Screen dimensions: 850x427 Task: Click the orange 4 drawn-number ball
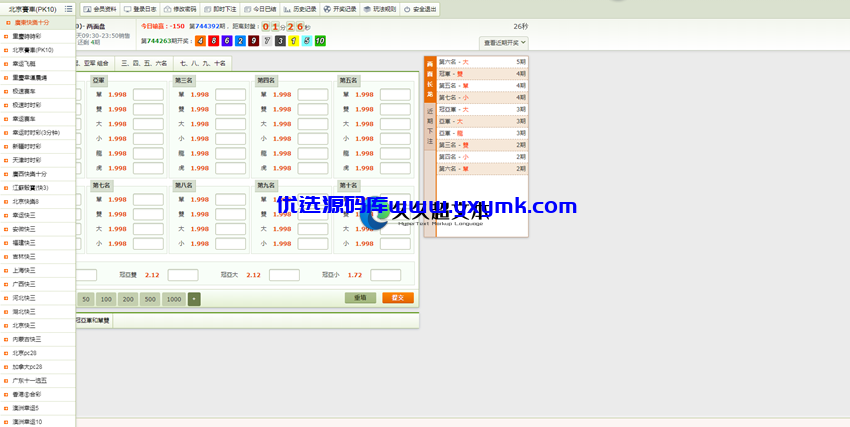pos(201,41)
